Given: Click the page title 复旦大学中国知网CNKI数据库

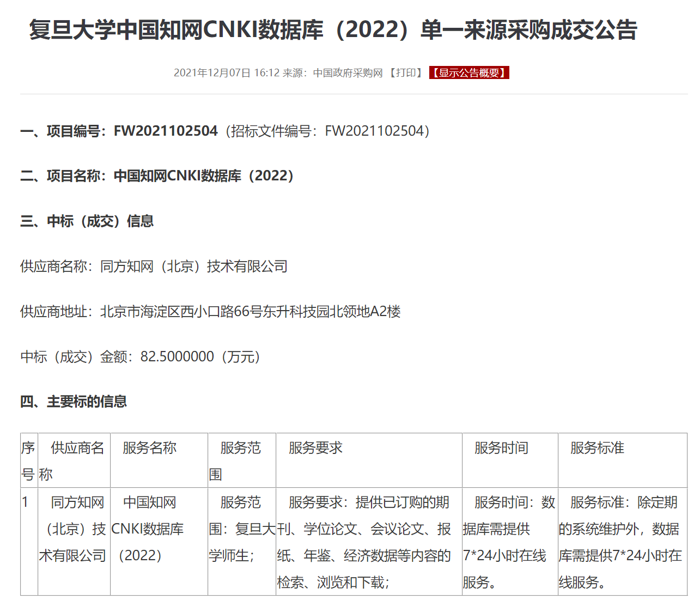Looking at the screenshot, I should (x=333, y=30).
